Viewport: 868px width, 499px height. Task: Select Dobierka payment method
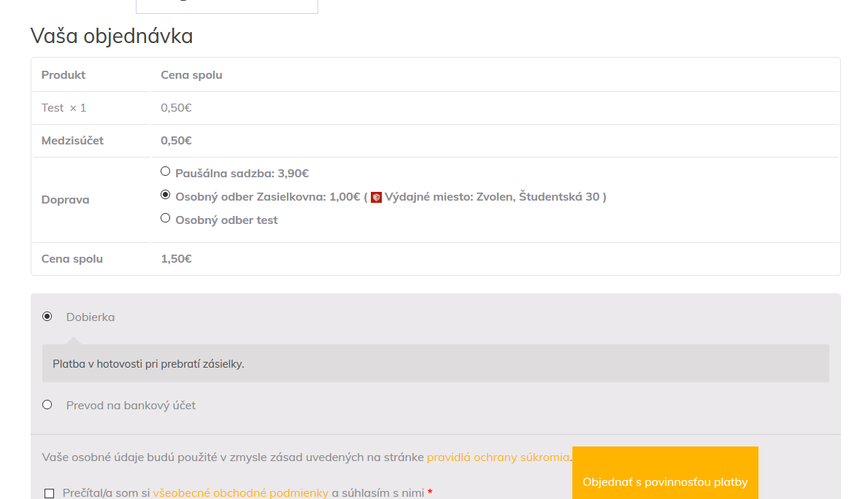[47, 317]
